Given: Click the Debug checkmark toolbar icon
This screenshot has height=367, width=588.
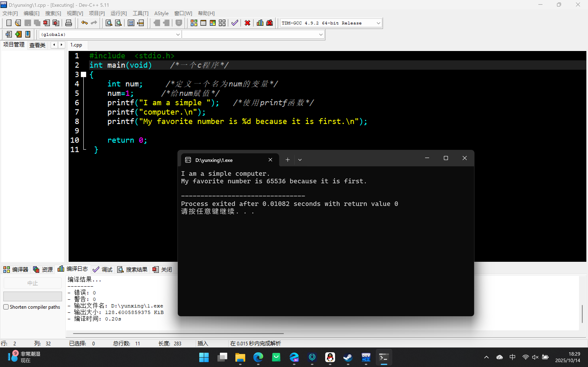Looking at the screenshot, I should click(234, 23).
